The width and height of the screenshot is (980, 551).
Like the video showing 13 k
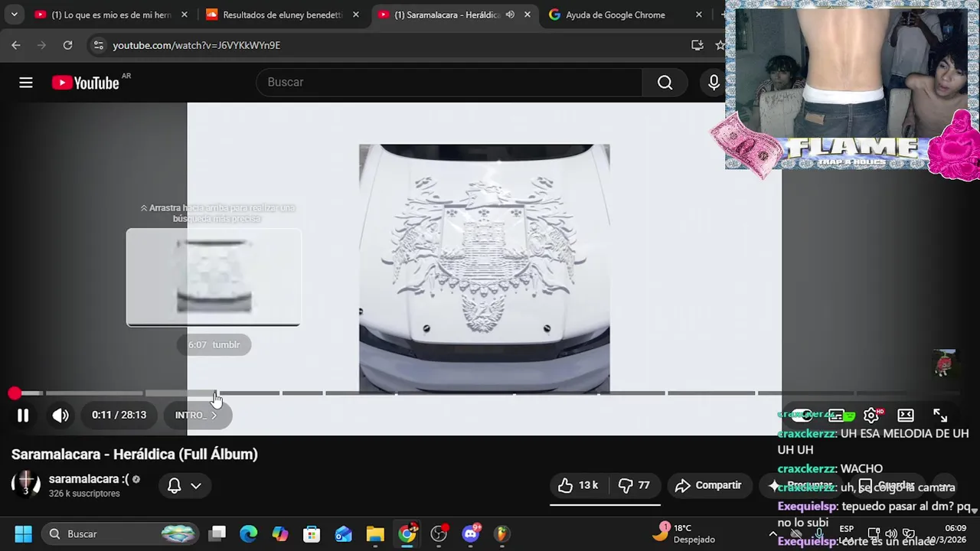click(x=577, y=485)
